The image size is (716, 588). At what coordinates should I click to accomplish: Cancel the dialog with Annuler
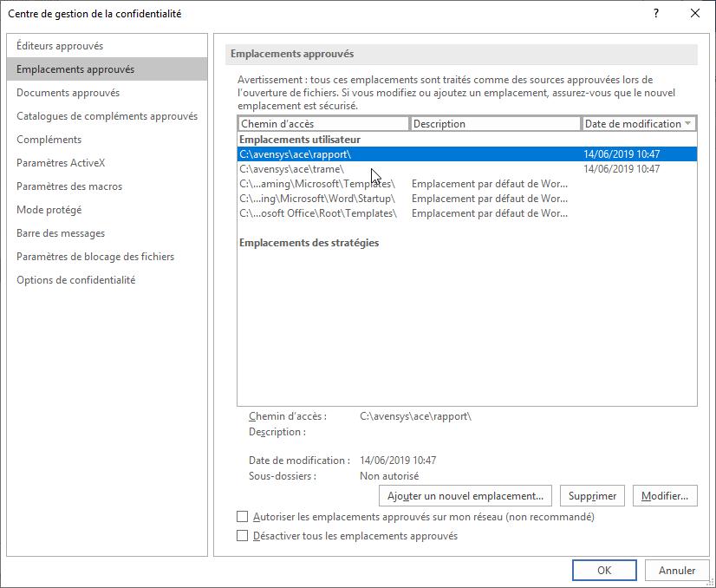pyautogui.click(x=676, y=570)
